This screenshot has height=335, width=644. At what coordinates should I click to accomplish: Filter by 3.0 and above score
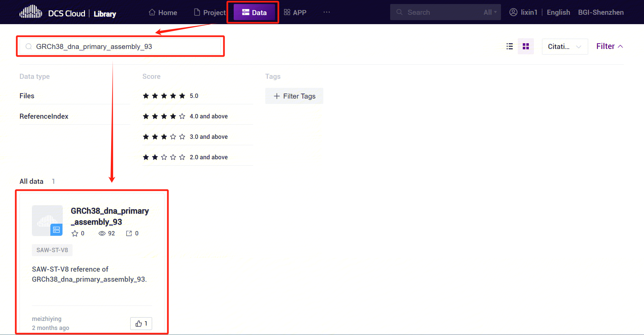coord(185,137)
